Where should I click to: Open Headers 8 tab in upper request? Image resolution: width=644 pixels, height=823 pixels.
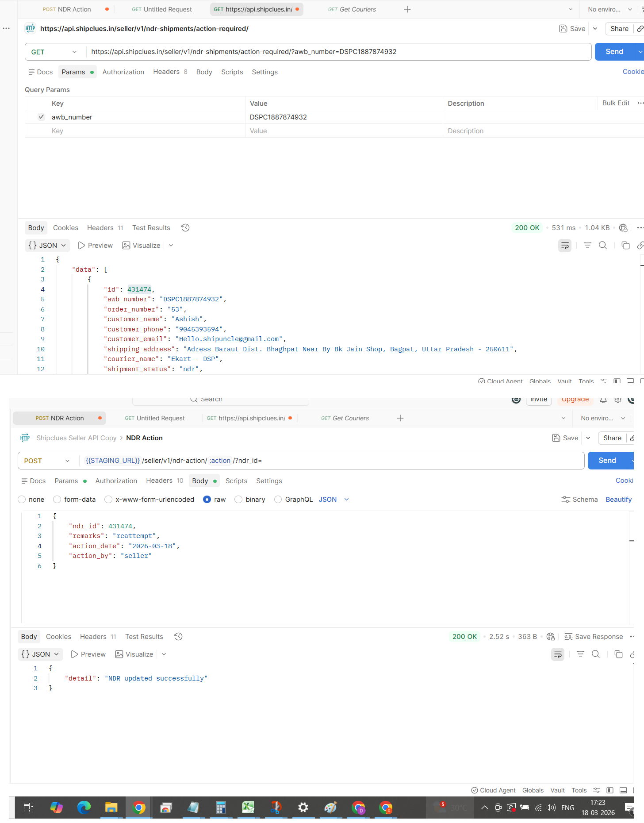[x=170, y=72]
